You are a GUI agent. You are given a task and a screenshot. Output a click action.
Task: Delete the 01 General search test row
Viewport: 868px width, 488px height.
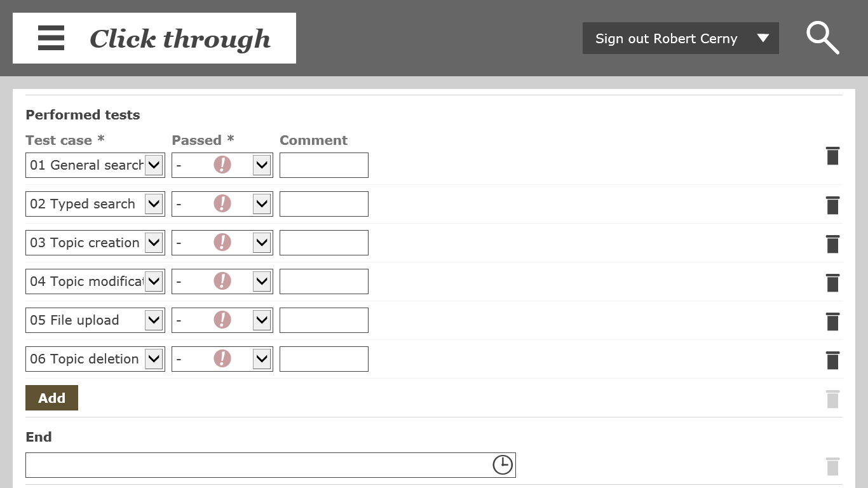pyautogui.click(x=832, y=156)
